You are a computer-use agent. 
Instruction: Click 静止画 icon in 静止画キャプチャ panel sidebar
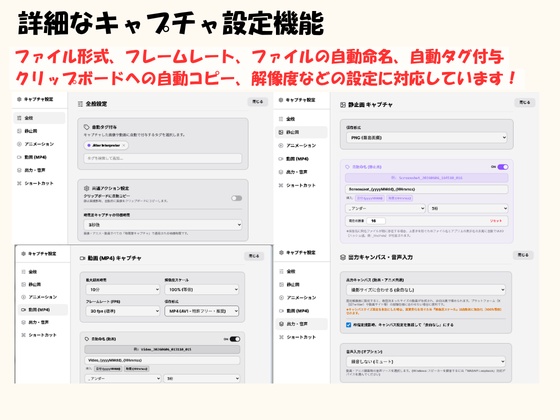tap(281, 132)
